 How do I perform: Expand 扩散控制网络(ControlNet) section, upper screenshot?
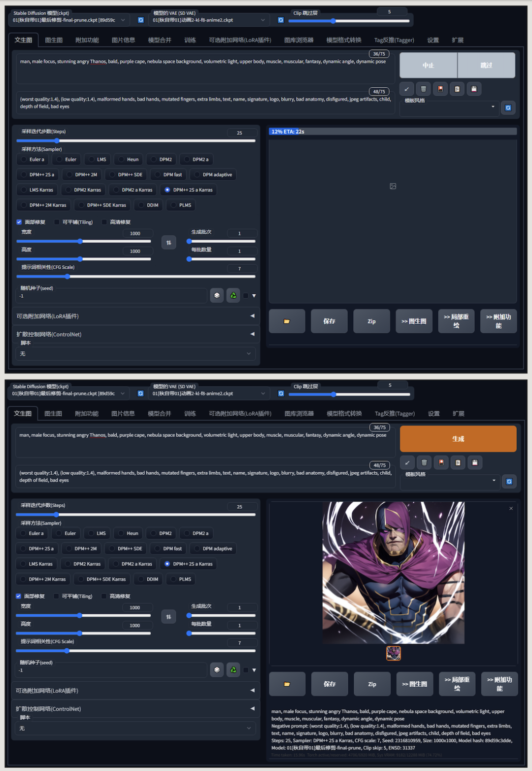click(135, 334)
